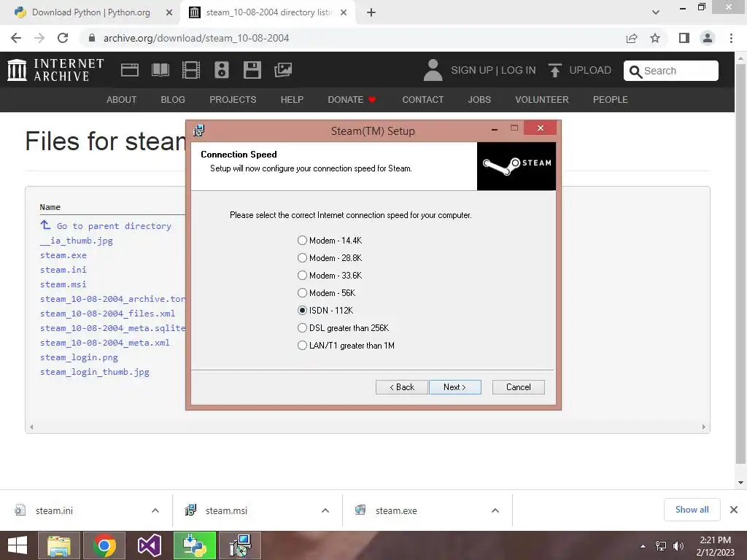747x560 pixels.
Task: Open File Explorer from taskbar
Action: coord(59,545)
